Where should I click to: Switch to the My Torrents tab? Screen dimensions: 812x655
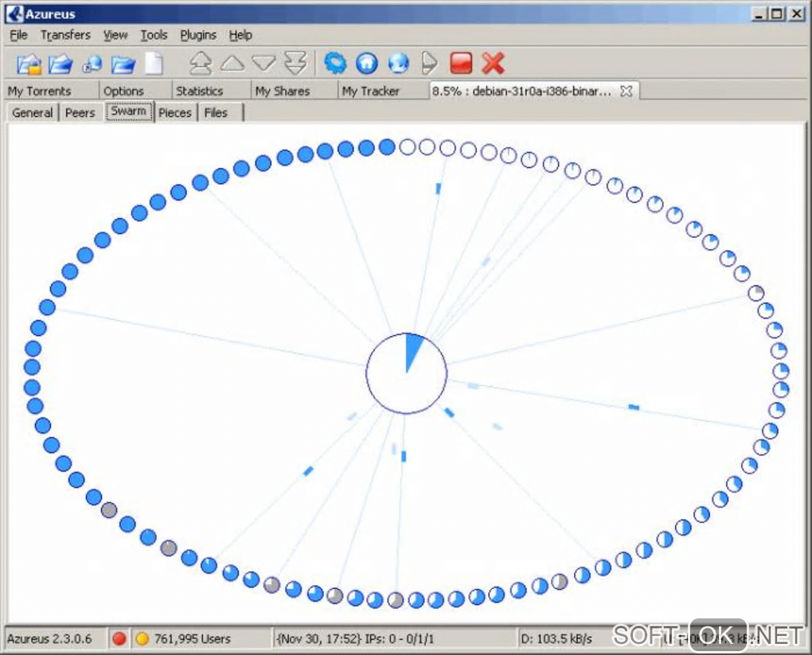[39, 92]
